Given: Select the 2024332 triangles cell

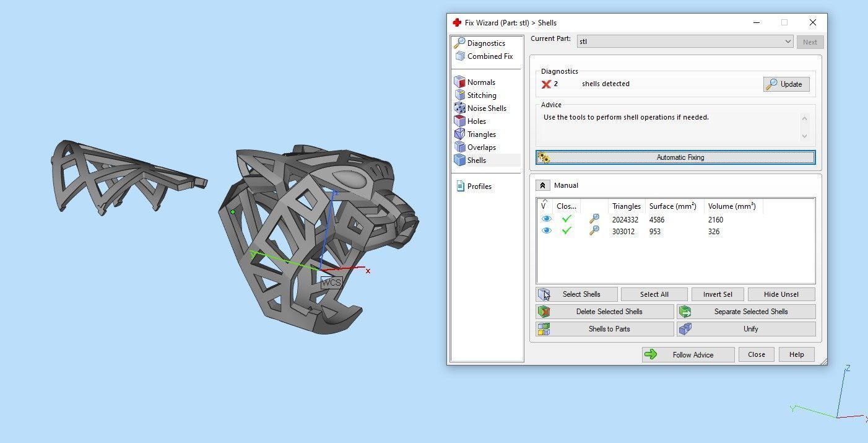Looking at the screenshot, I should [x=625, y=220].
